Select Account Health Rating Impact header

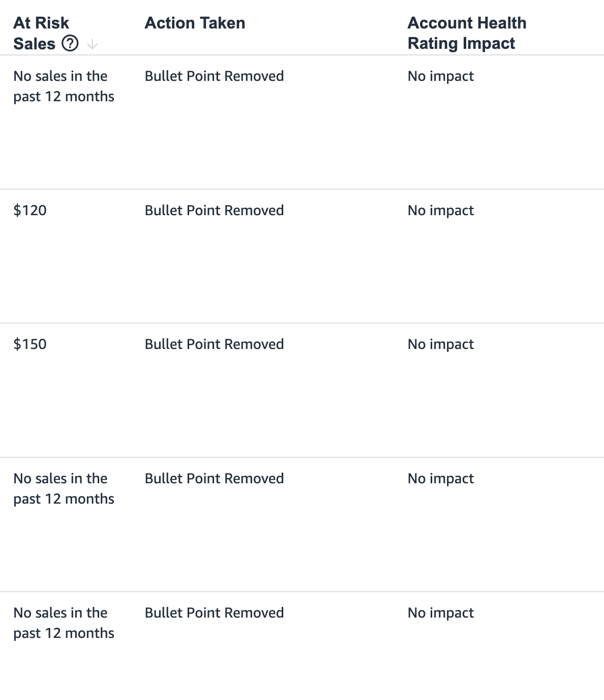tap(467, 33)
